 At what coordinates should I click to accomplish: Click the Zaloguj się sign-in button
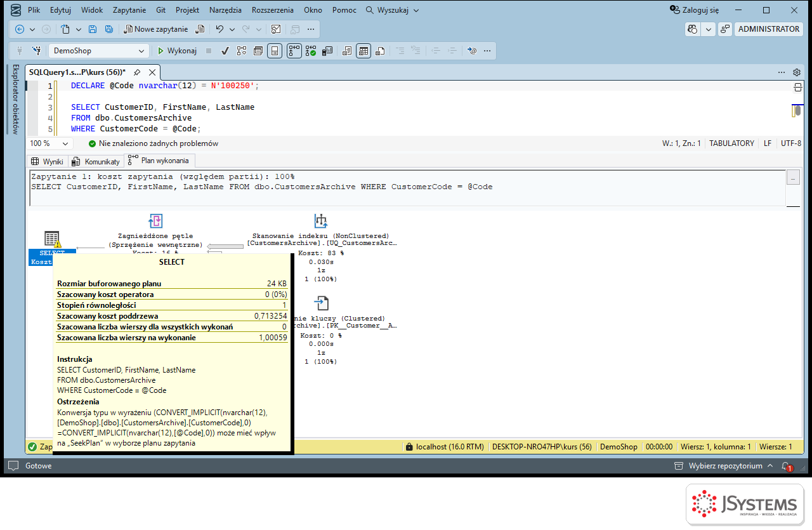tap(695, 10)
